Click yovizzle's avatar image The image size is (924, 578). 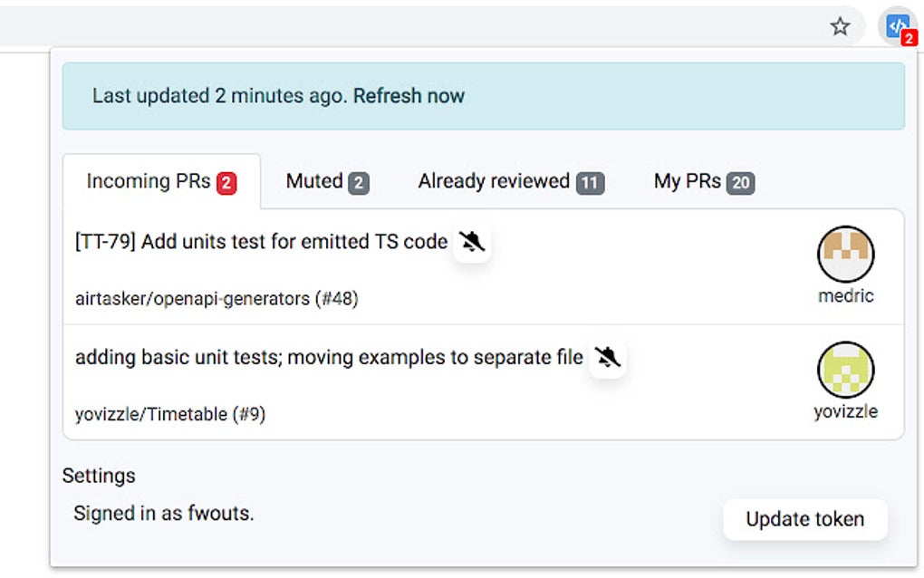pos(845,371)
